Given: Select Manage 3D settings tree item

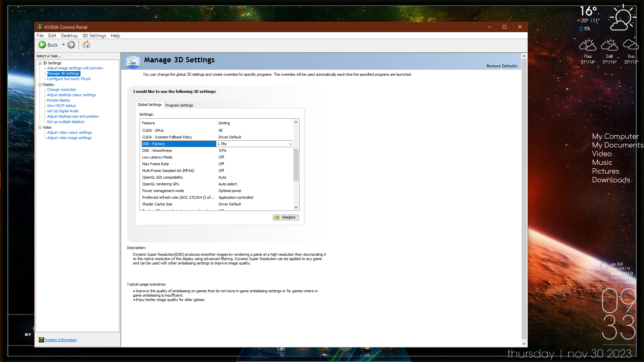Looking at the screenshot, I should click(63, 73).
